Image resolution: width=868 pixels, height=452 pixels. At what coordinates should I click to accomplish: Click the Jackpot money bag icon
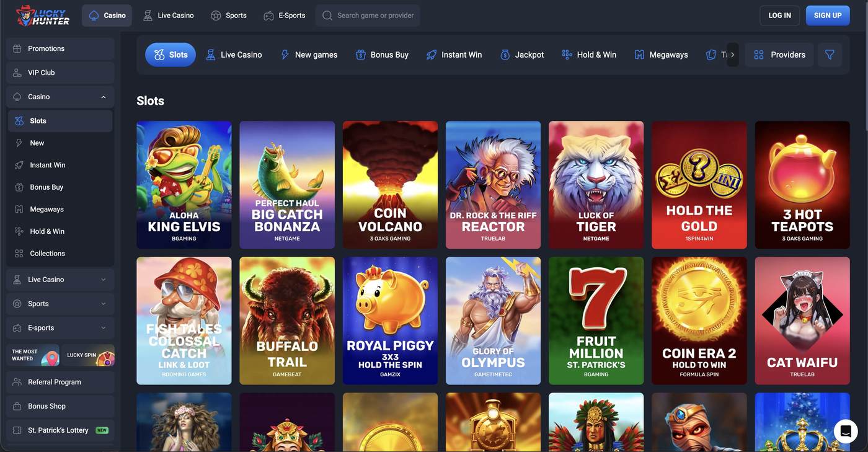point(505,55)
